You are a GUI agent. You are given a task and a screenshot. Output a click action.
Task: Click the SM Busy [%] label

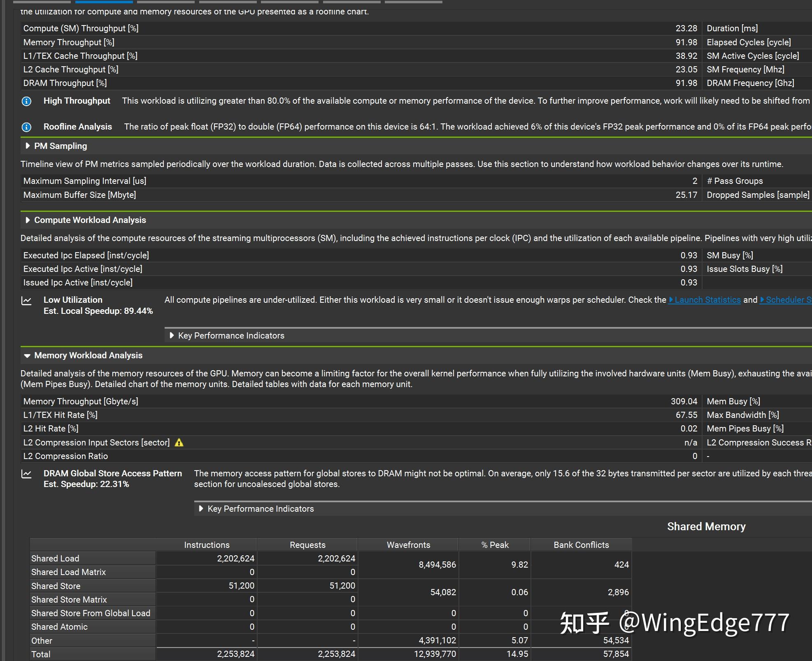(730, 255)
